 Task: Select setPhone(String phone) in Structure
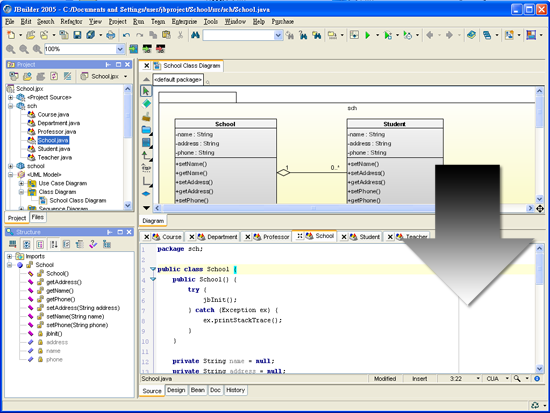pyautogui.click(x=77, y=325)
